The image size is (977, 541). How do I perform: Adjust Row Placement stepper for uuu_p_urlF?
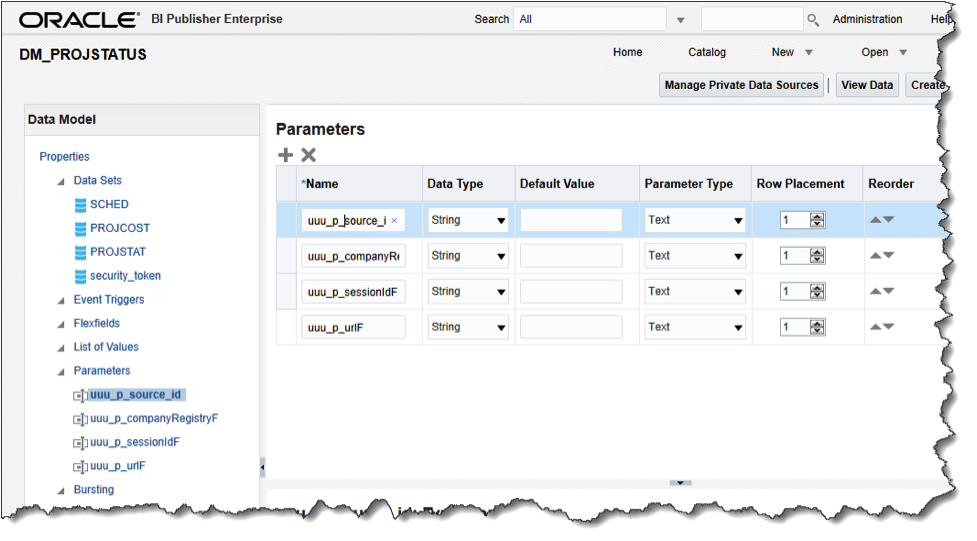pos(817,327)
